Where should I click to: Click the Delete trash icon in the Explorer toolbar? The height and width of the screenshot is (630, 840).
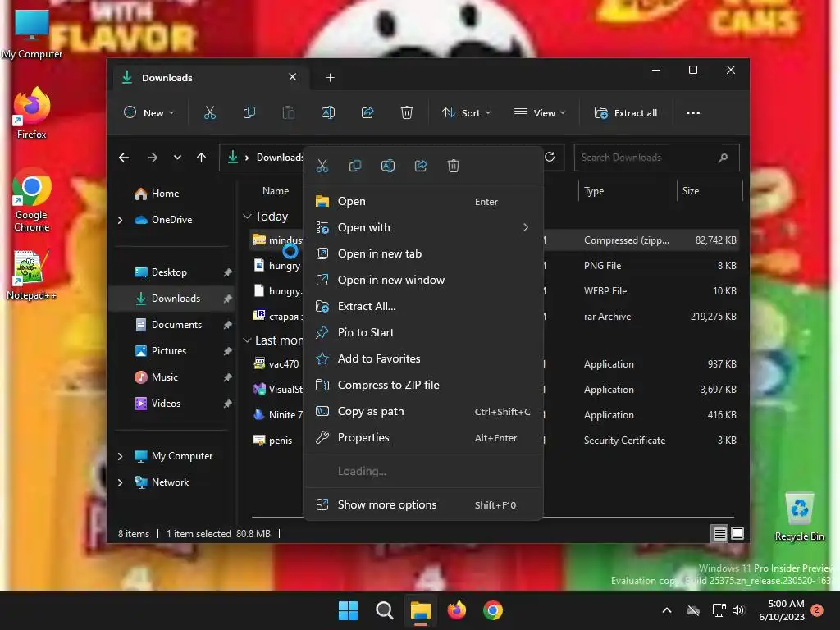pos(407,112)
